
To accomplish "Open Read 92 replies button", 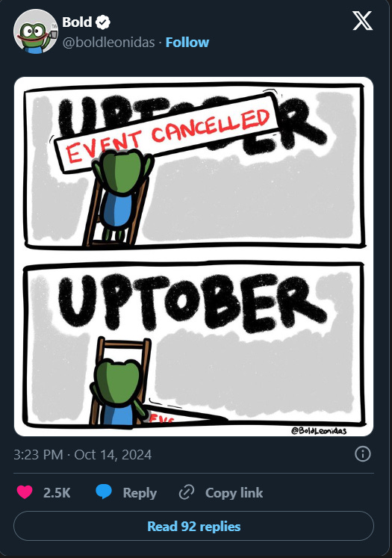I will point(194,526).
